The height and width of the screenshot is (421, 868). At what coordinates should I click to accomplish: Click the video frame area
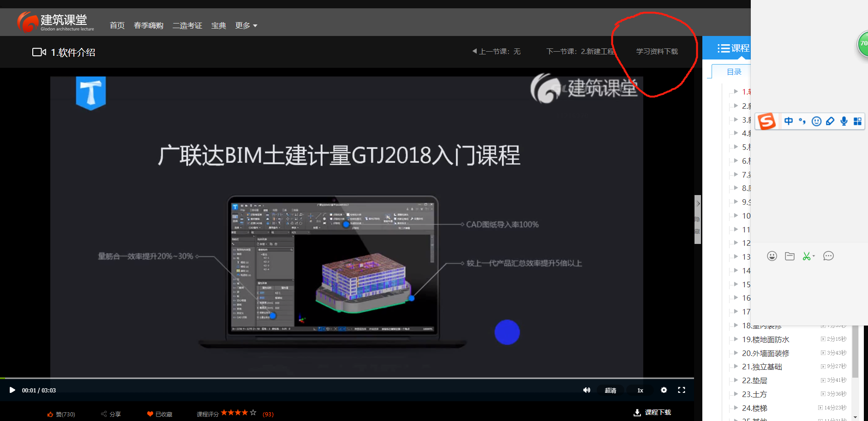347,226
